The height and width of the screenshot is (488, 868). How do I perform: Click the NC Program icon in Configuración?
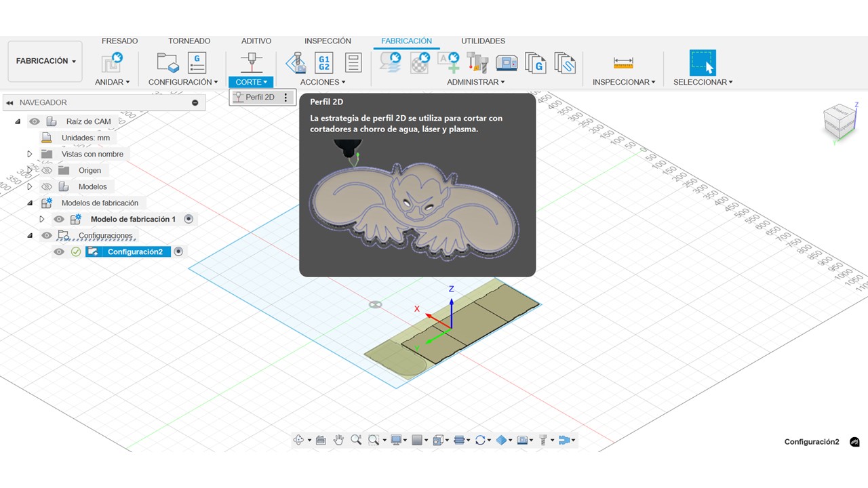click(197, 63)
